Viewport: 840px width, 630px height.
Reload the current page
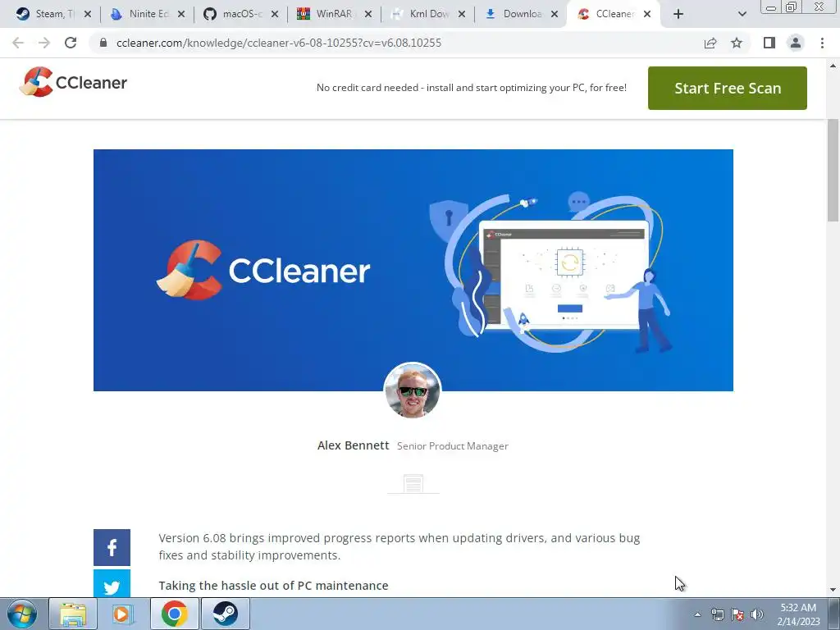point(71,43)
